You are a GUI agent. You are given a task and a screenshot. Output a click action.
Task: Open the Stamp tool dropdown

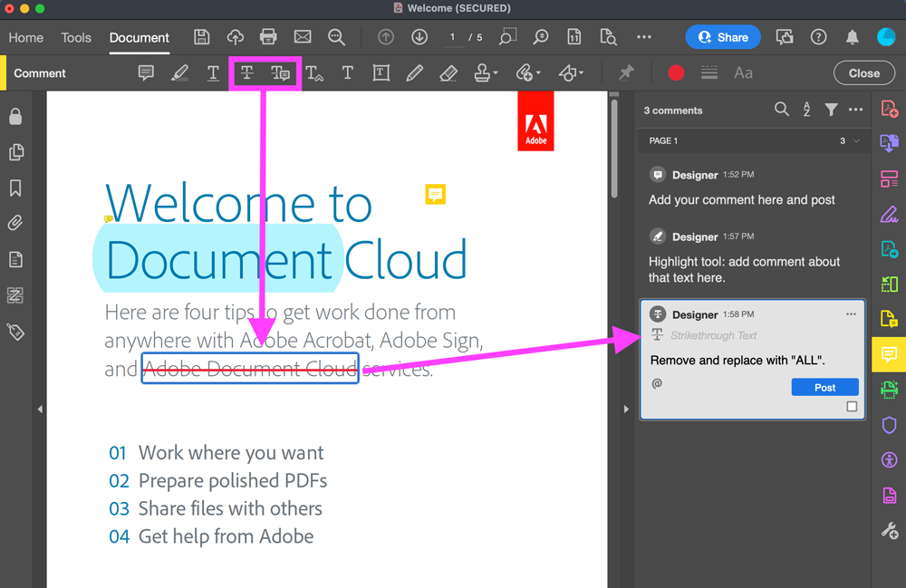[486, 72]
